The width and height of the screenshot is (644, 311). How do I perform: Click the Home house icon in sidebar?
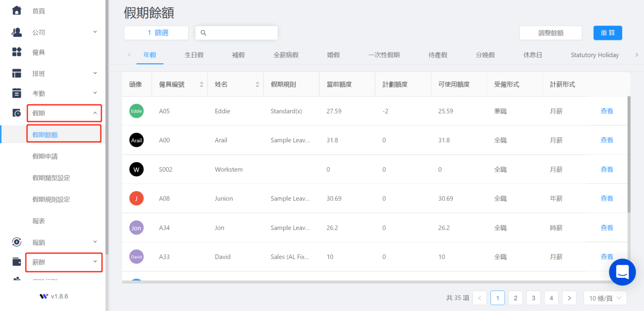tap(16, 10)
